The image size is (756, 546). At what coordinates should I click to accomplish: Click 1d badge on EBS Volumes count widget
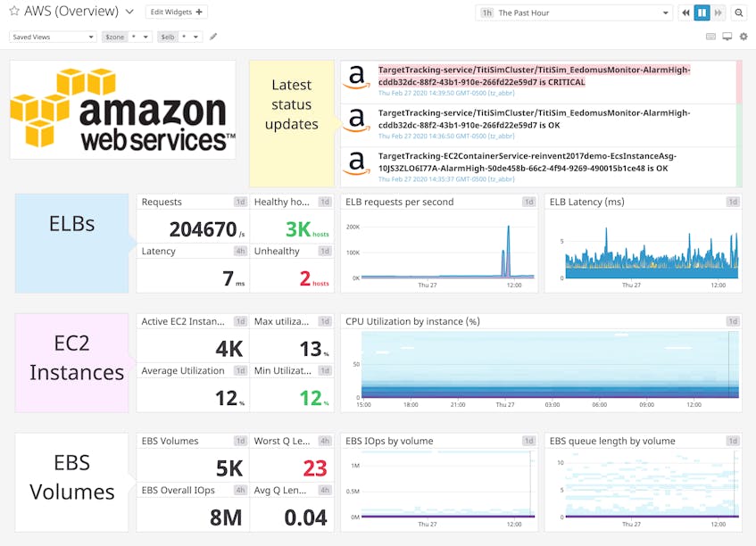tap(240, 441)
